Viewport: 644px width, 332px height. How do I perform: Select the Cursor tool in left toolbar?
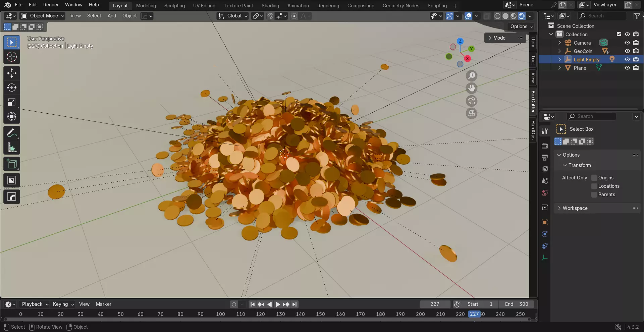coord(12,57)
